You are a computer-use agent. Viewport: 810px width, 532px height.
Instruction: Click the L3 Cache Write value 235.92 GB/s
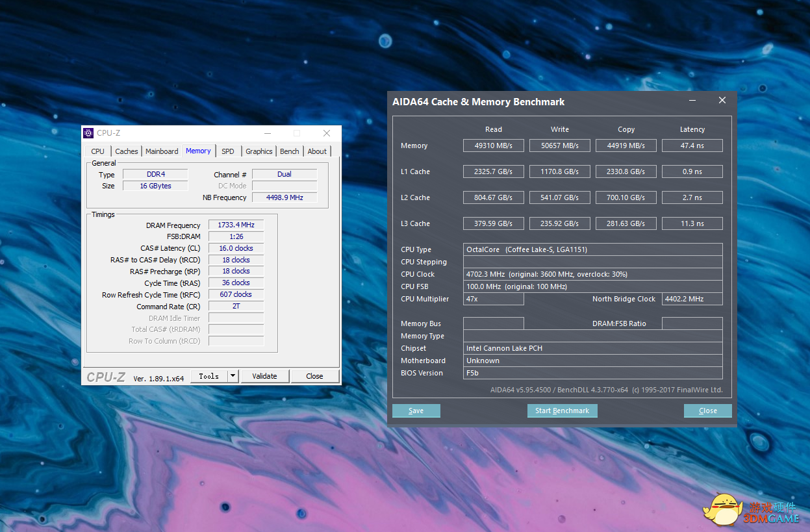coord(560,223)
